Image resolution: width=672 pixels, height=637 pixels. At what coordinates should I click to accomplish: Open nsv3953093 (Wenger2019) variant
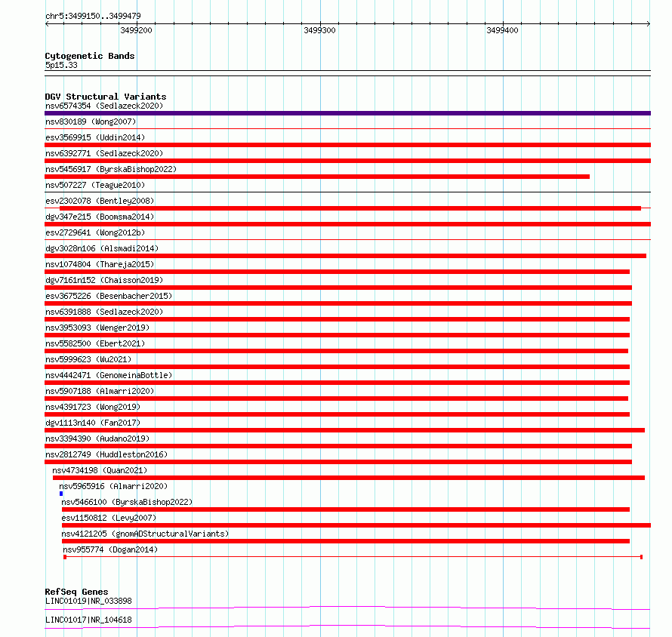[x=97, y=328]
